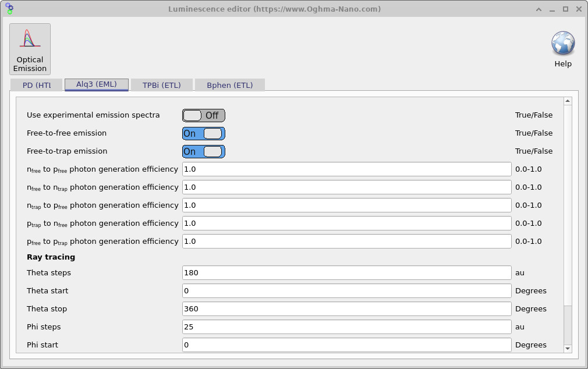Enable "Use experimental emission spectra"

[203, 115]
